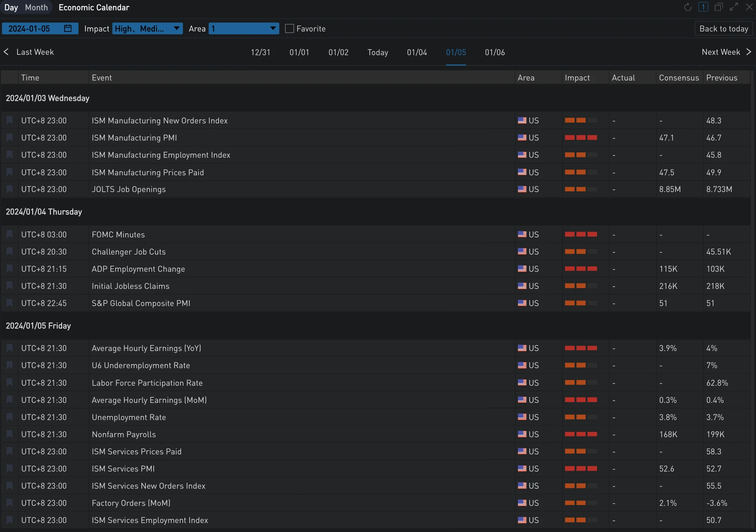Bookmark the Nonfarm Payrolls event
The height and width of the screenshot is (532, 756).
[9, 434]
